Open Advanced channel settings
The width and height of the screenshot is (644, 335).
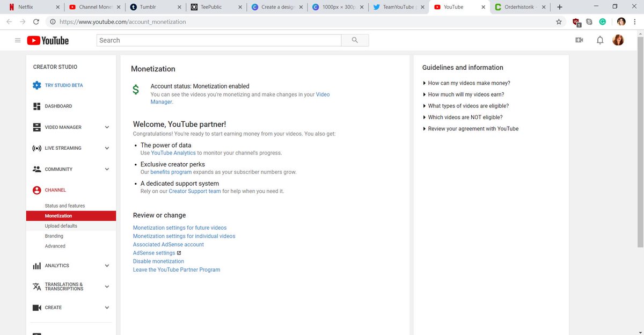[x=55, y=246]
